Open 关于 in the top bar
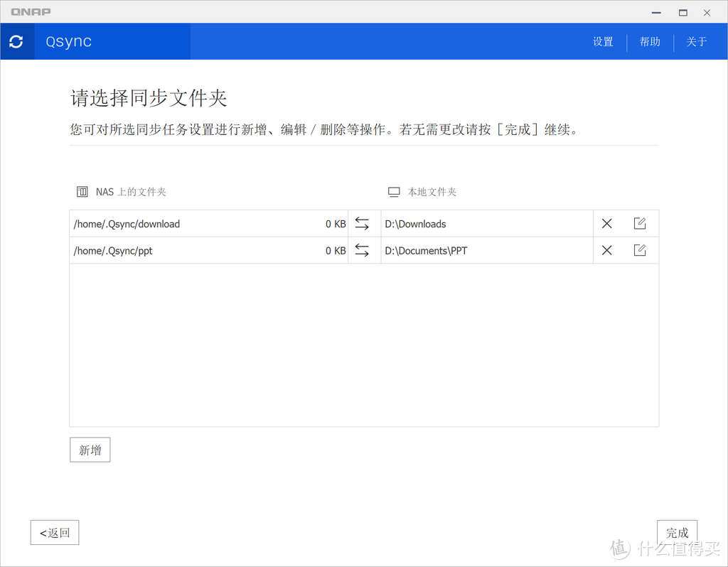 (x=696, y=41)
